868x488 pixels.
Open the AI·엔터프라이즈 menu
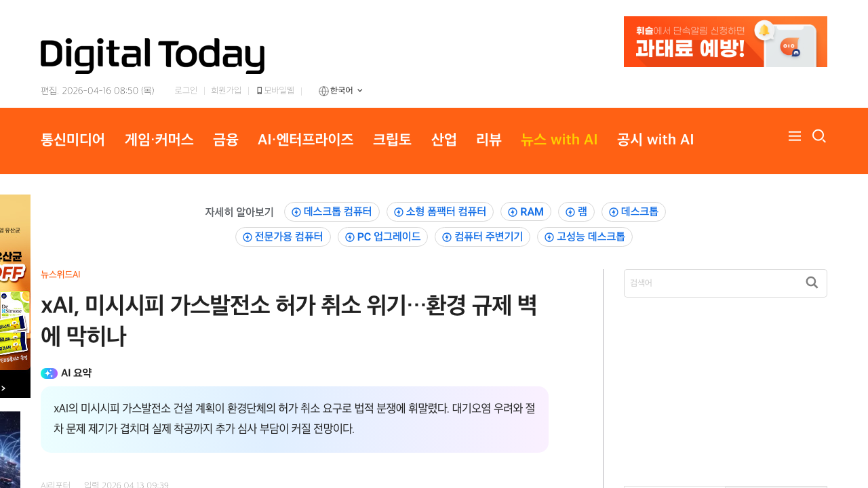(x=306, y=140)
